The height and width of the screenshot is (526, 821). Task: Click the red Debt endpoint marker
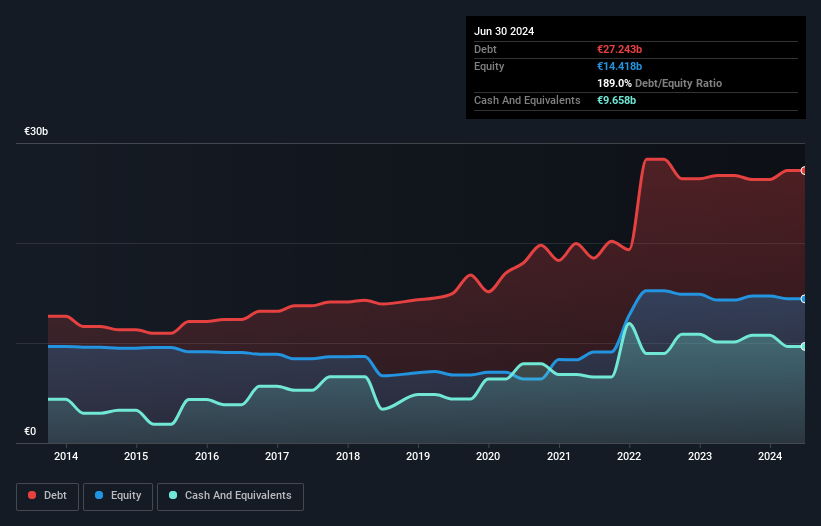pyautogui.click(x=804, y=171)
